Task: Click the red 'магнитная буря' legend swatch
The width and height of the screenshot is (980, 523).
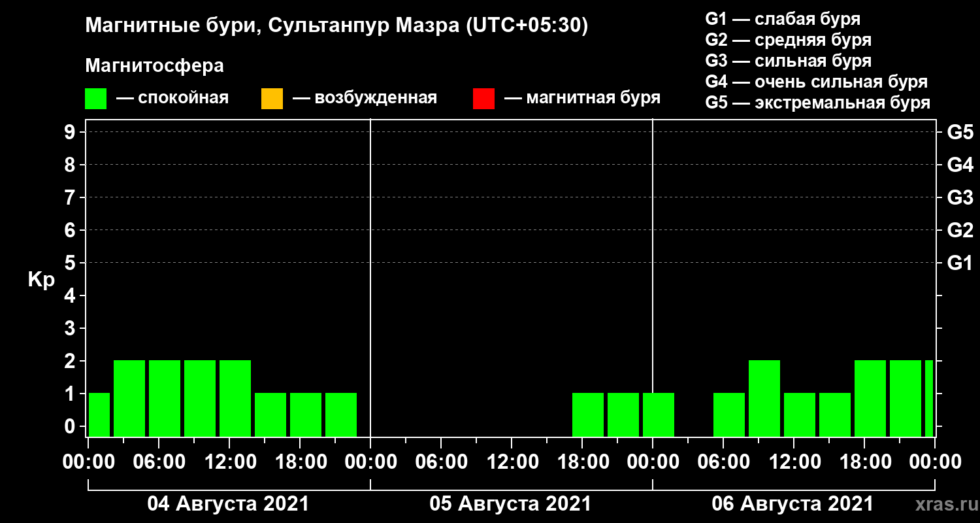Action: point(483,99)
